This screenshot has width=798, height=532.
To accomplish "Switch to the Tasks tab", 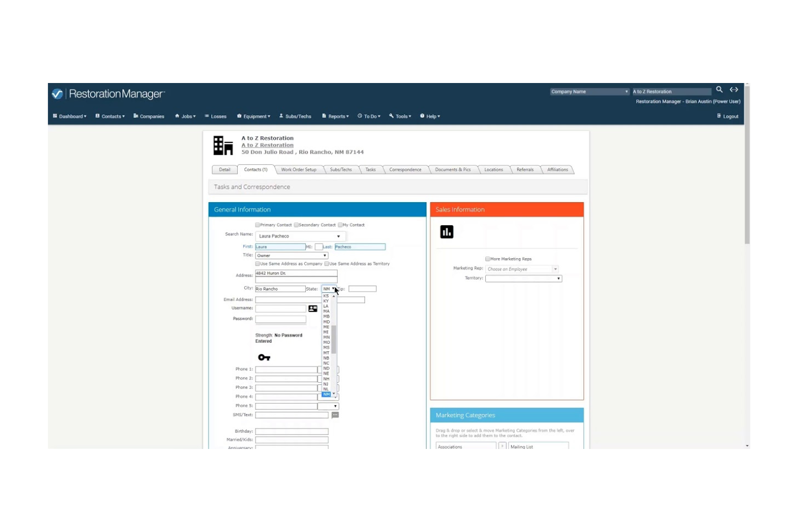I will point(370,170).
